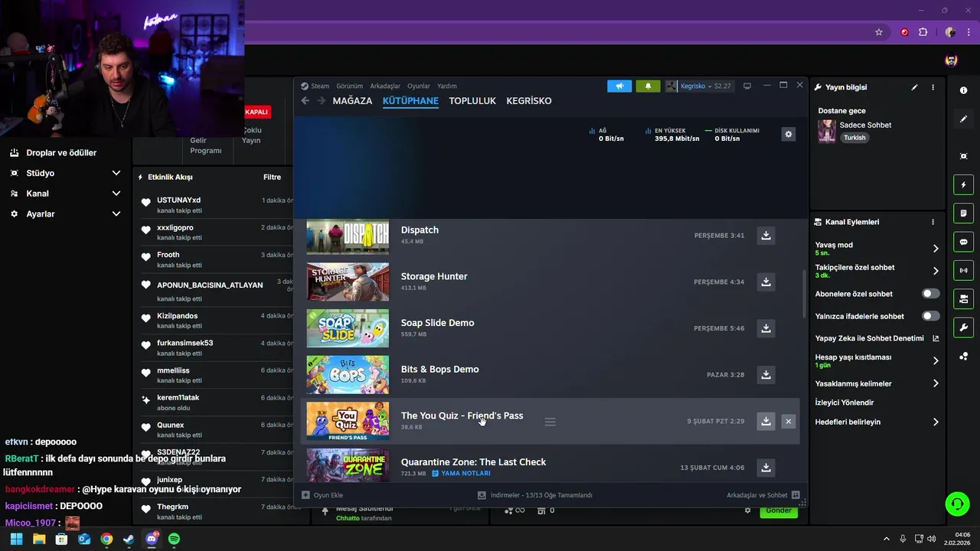980x551 pixels.
Task: Click Filtre in Etkinlik Akışı
Action: click(x=272, y=177)
